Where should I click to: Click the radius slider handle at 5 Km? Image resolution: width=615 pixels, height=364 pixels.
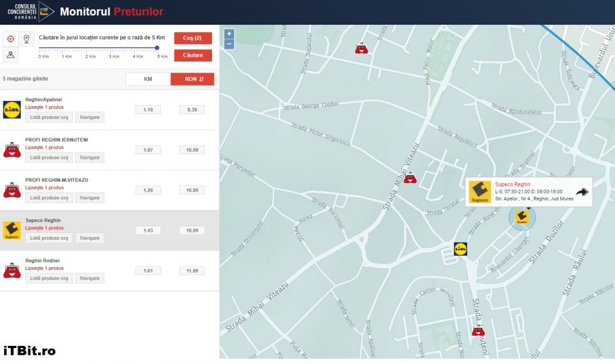click(157, 47)
